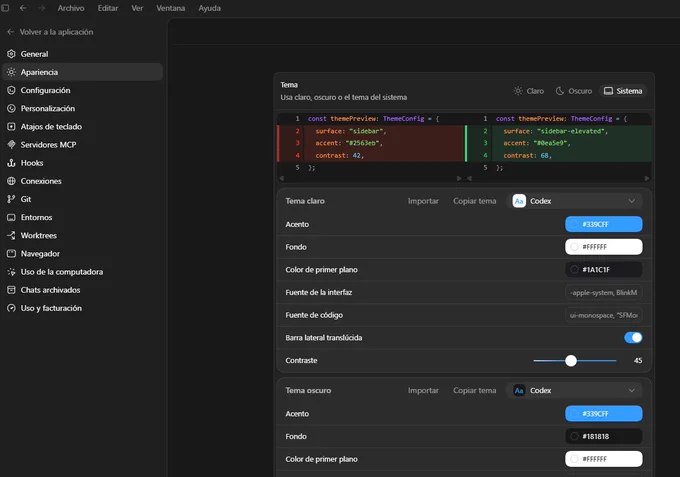Viewport: 680px width, 477px height.
Task: Click left code preview scroll-left arrow
Action: [282, 178]
